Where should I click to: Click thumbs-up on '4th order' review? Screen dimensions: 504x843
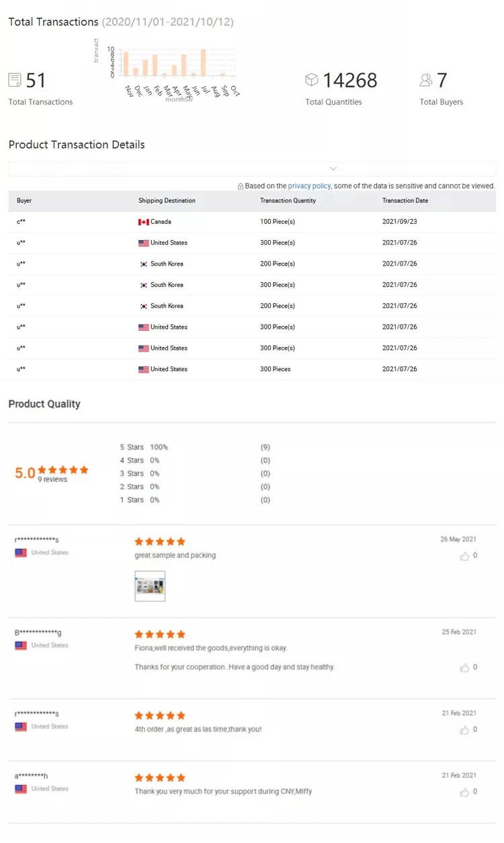click(464, 729)
